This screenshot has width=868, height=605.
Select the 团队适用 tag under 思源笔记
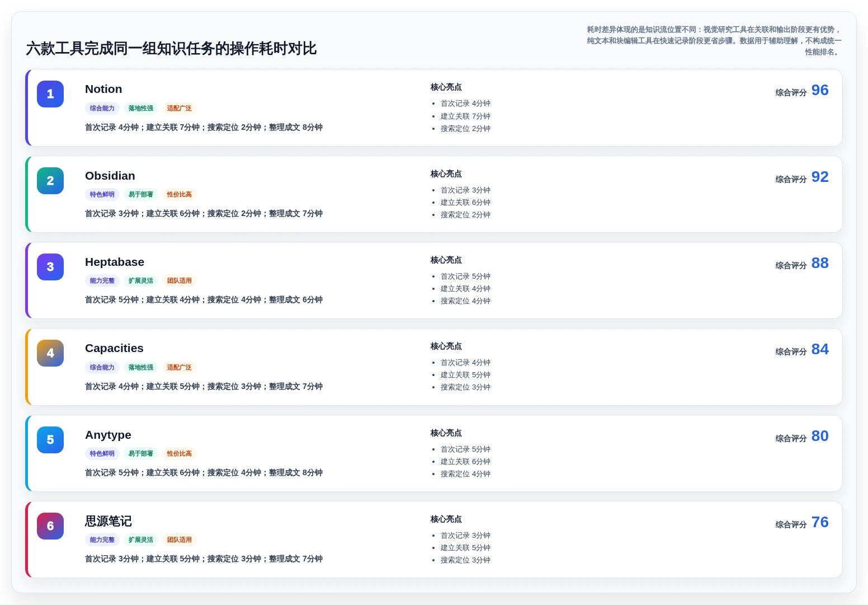click(x=180, y=540)
